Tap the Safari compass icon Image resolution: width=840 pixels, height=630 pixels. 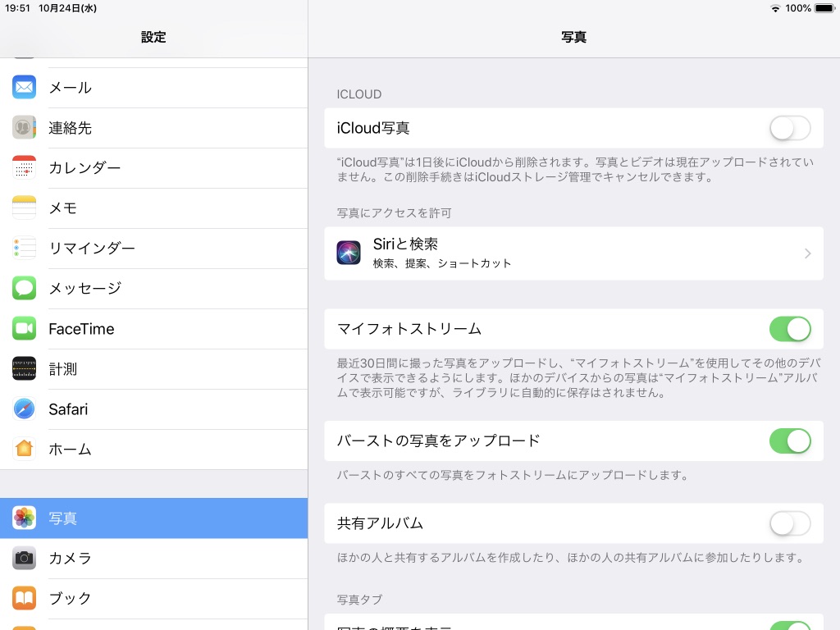(x=24, y=409)
